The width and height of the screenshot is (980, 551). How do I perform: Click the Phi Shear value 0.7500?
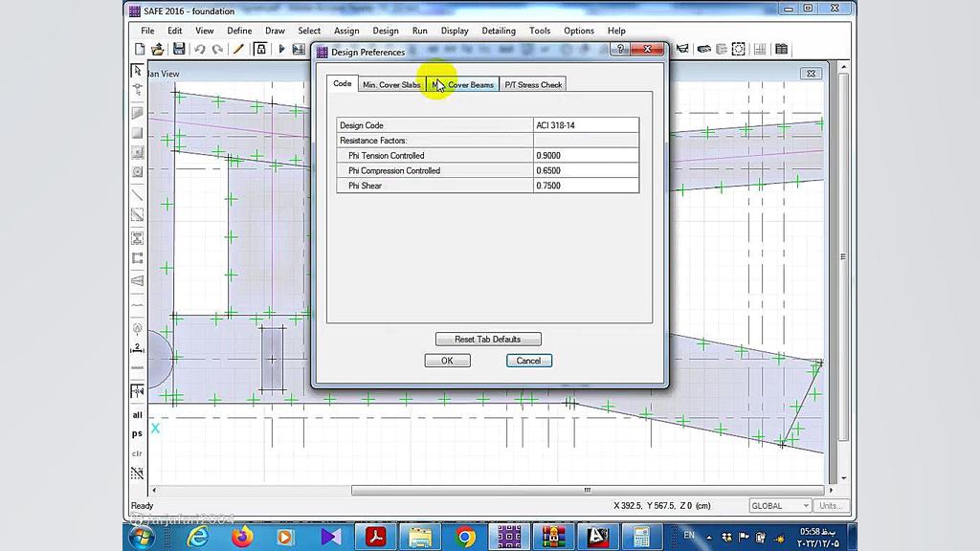click(586, 186)
